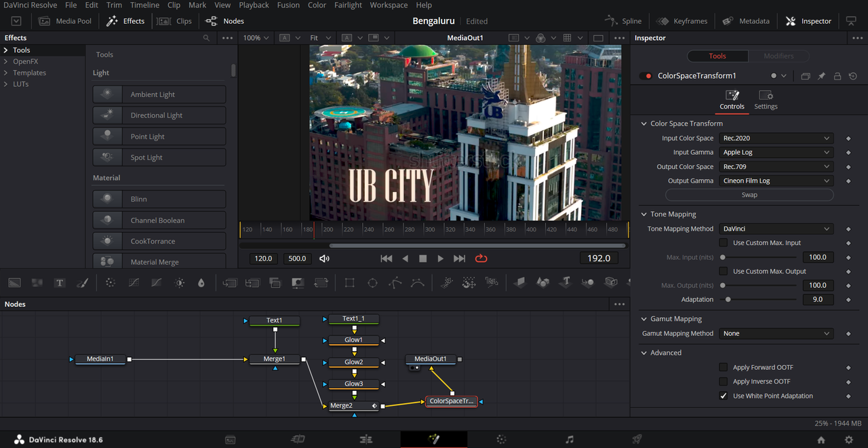
Task: Open the Fusion menu
Action: click(x=288, y=5)
